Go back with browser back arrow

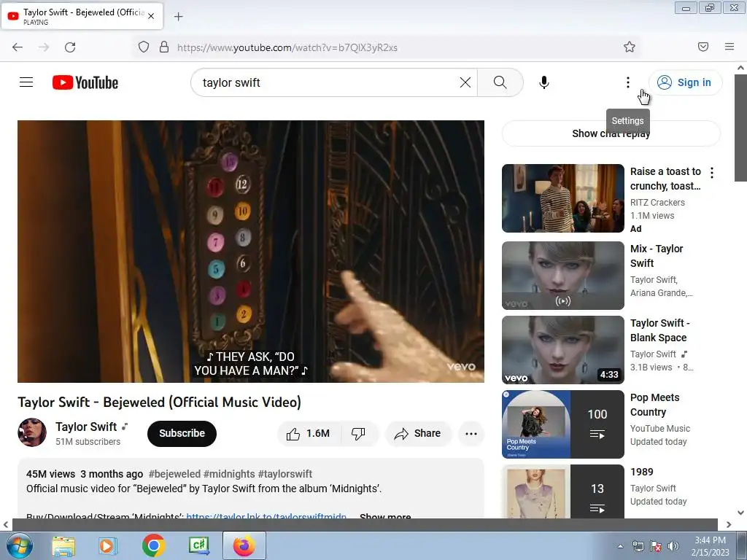point(18,47)
